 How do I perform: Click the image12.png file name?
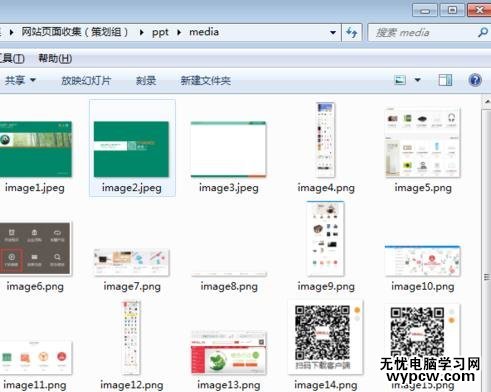click(132, 385)
